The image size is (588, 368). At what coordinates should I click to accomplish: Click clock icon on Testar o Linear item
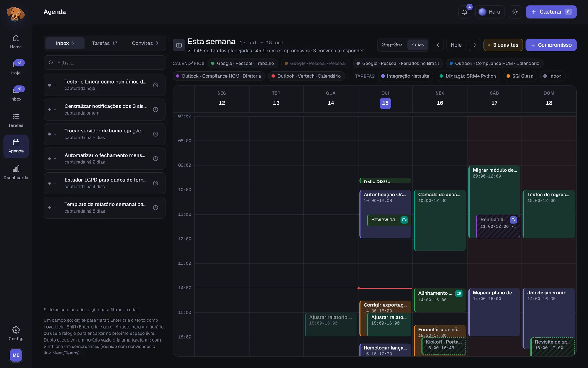click(x=156, y=85)
